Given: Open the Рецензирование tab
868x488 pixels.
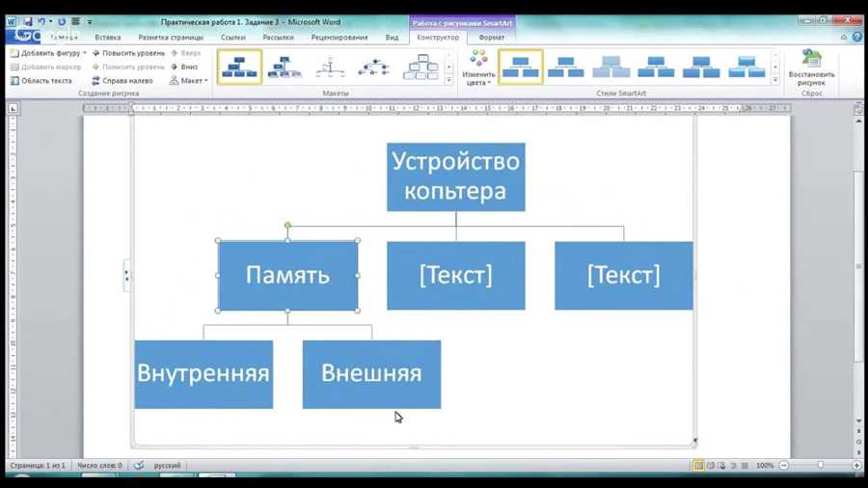Looking at the screenshot, I should point(339,38).
